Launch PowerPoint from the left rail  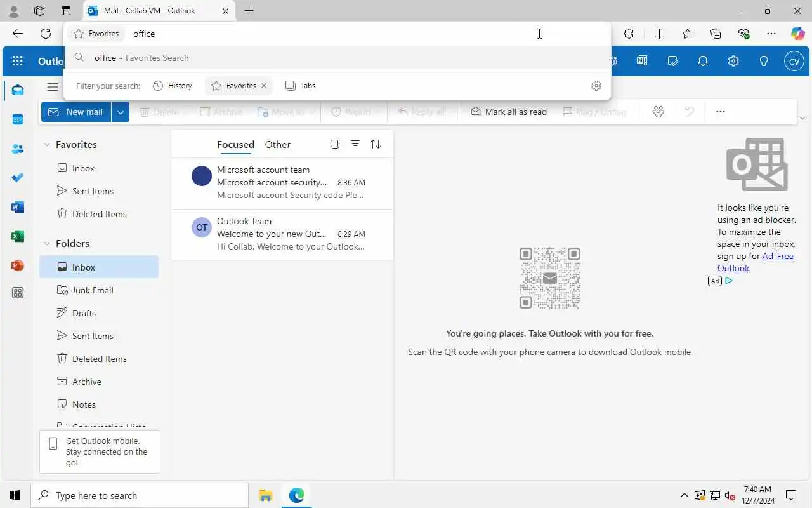pos(18,265)
